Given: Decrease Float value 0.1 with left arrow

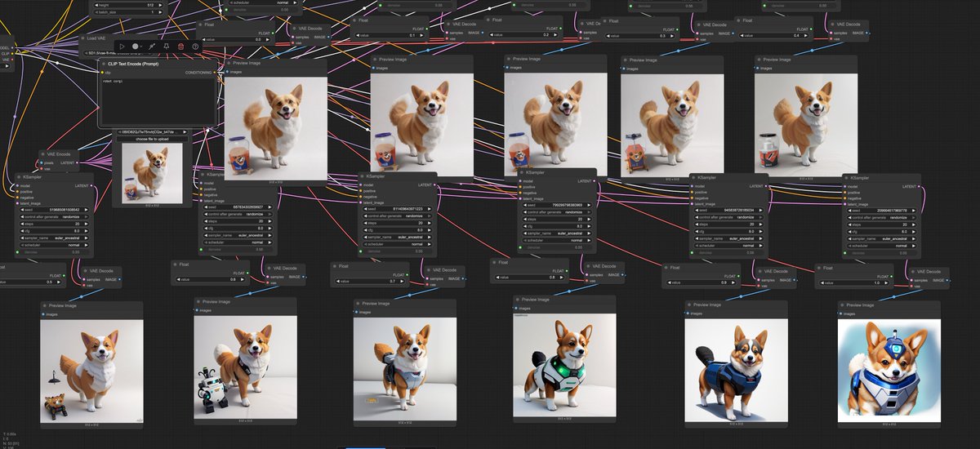Looking at the screenshot, I should (x=356, y=35).
